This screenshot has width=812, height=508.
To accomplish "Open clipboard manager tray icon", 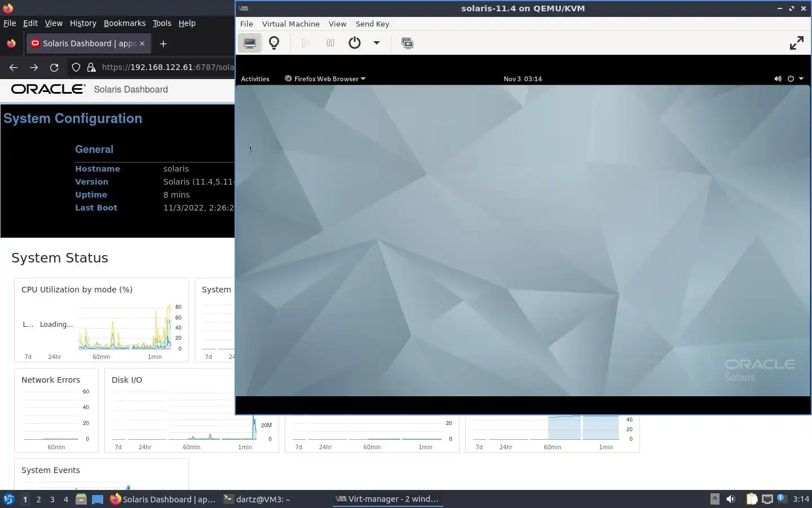I will pos(752,499).
